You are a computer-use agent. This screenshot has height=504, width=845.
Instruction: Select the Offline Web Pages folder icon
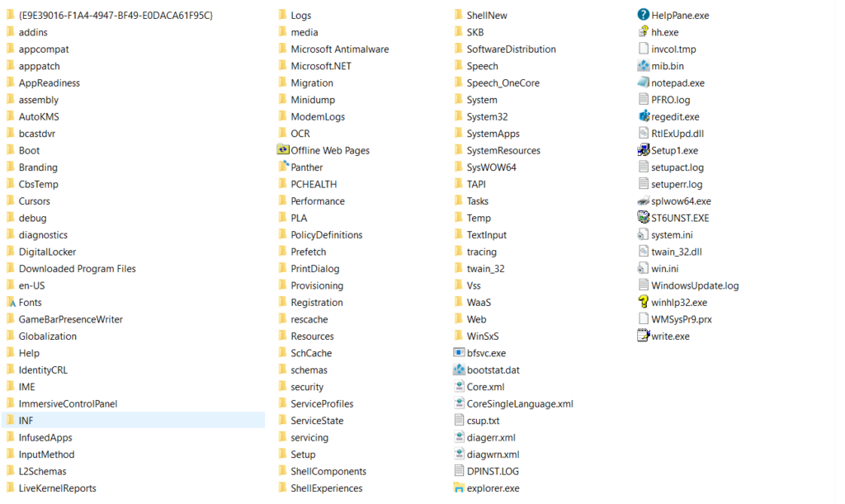[x=283, y=149]
